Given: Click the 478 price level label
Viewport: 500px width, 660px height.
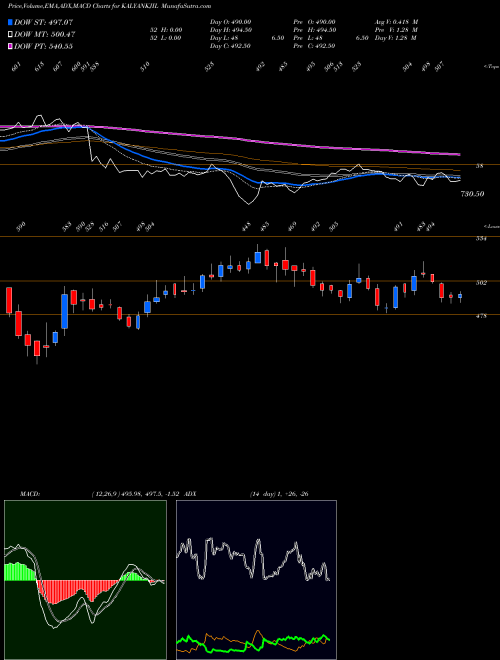Looking at the screenshot, I should [481, 316].
